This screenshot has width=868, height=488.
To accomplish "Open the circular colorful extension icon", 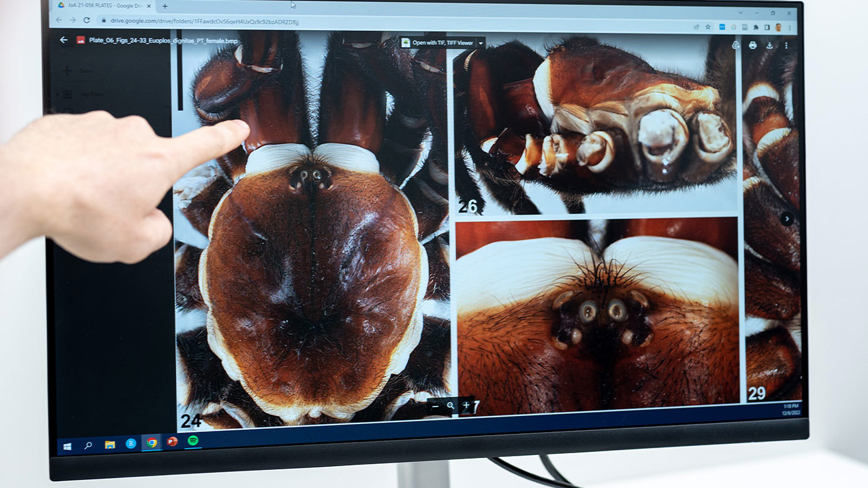I will 734,27.
